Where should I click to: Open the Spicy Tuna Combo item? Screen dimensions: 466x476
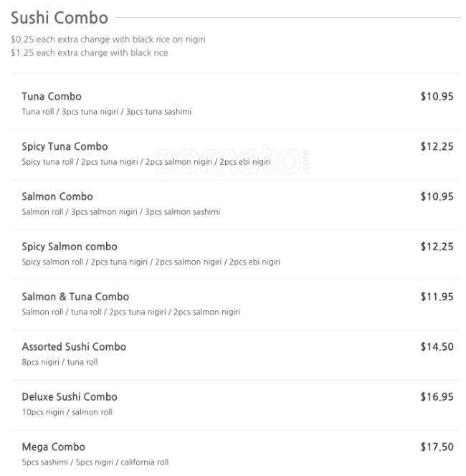(x=65, y=146)
